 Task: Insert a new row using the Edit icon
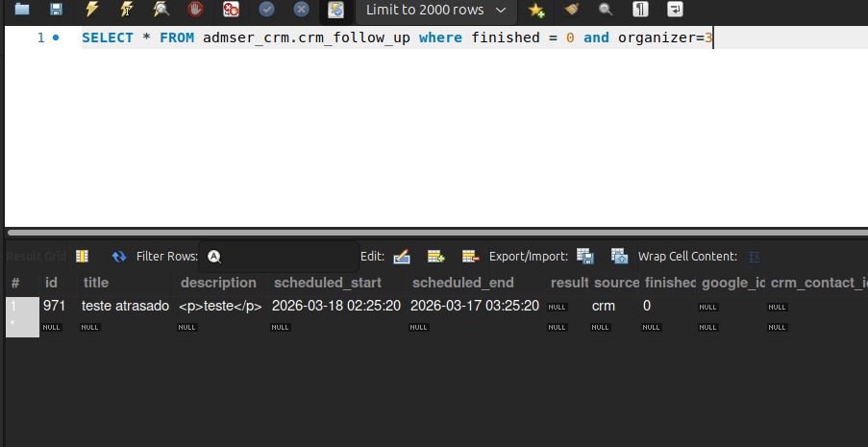coord(436,257)
